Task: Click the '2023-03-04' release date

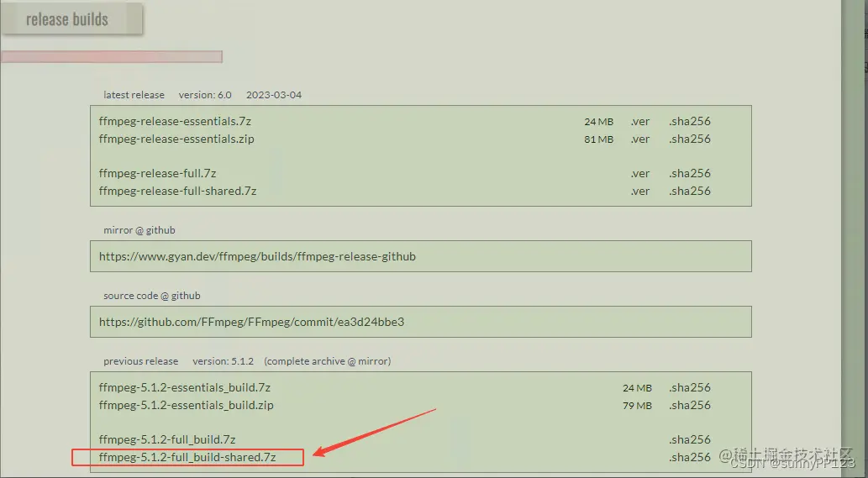Action: pyautogui.click(x=274, y=95)
